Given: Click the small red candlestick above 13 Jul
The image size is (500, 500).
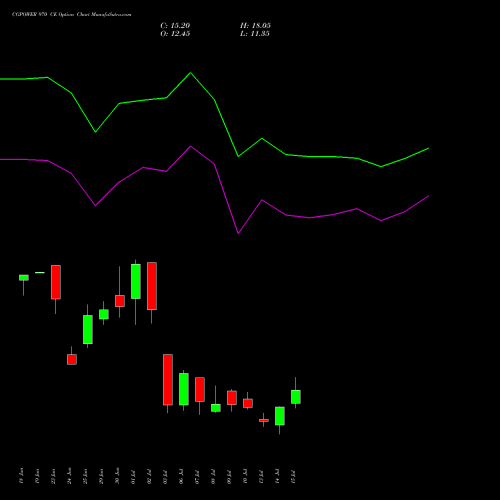Looking at the screenshot, I should pyautogui.click(x=264, y=420).
